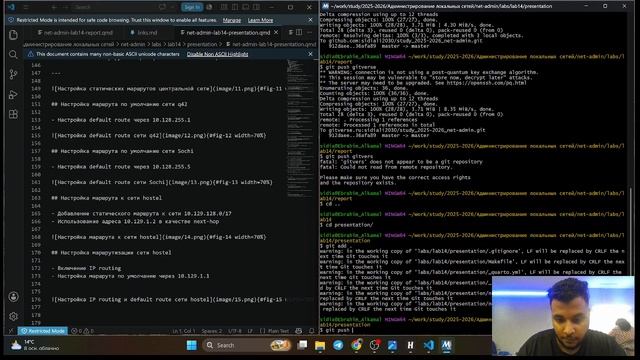This screenshot has height=360, width=640.
Task: Change line ending via LF status item
Action: click(250, 331)
